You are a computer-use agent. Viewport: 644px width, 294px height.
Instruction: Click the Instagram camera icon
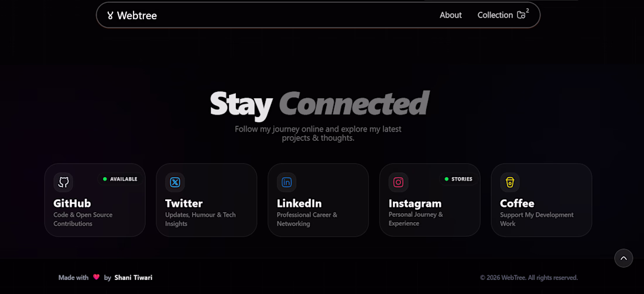coord(398,182)
